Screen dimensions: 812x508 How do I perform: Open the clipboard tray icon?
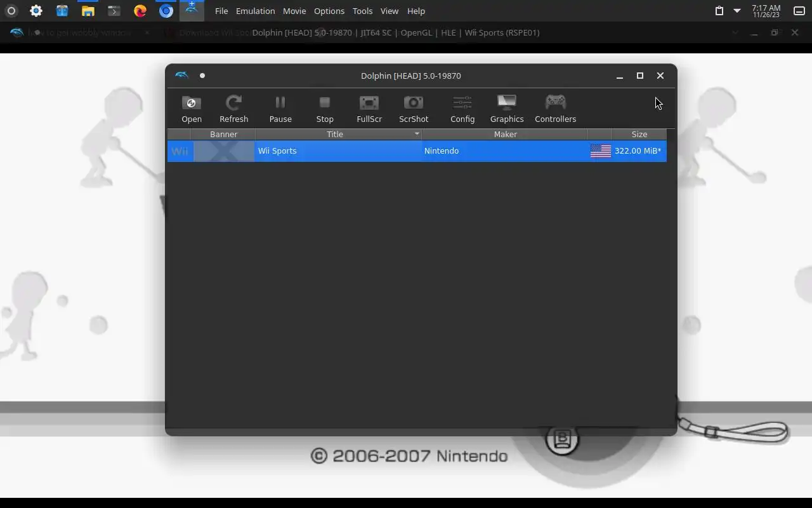pos(719,11)
